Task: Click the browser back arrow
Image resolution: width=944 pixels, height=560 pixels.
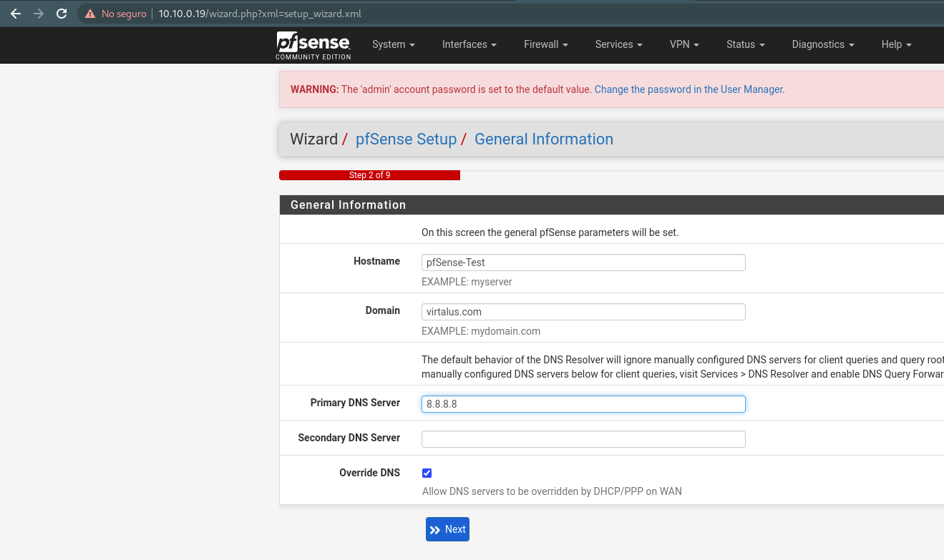Action: (x=16, y=14)
